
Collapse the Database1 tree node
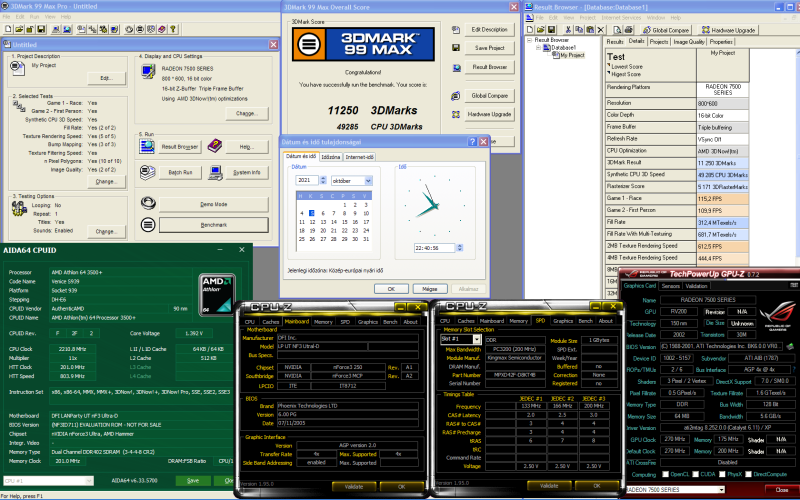pos(538,47)
